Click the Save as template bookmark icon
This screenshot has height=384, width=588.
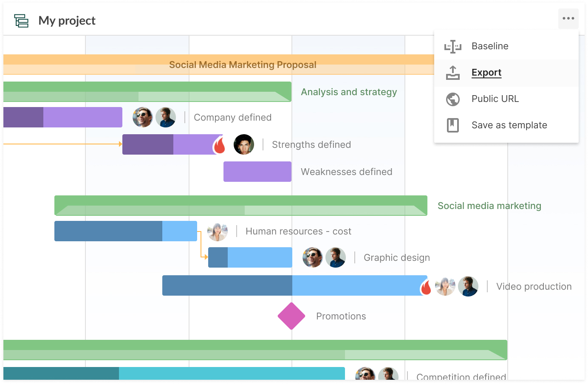point(453,125)
